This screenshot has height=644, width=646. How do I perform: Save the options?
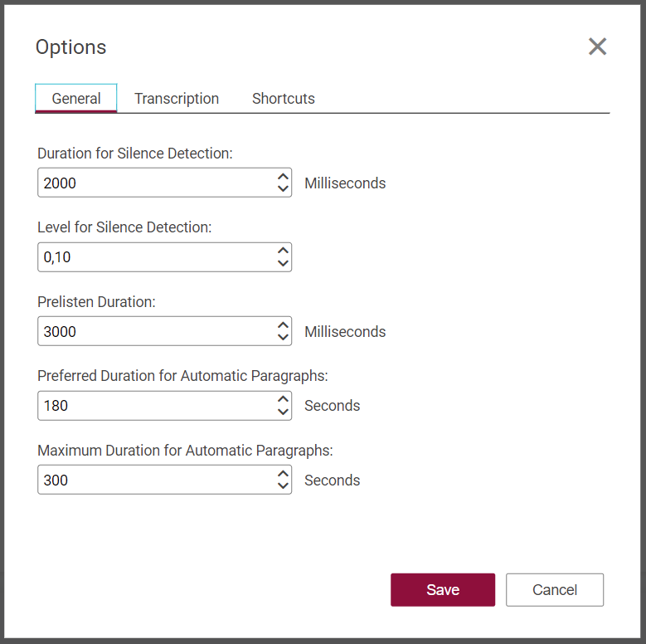pos(442,590)
